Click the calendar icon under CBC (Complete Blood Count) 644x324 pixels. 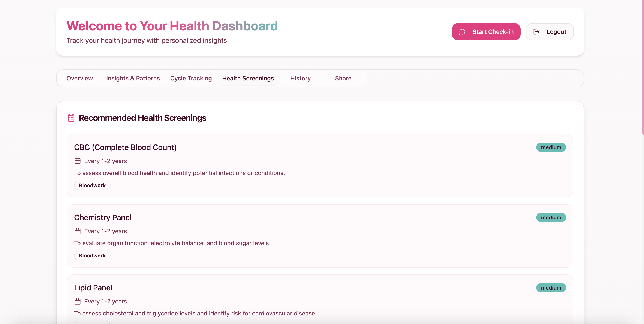point(78,161)
